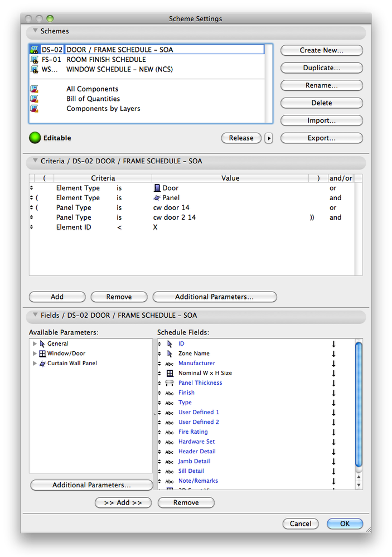Select the ROOM FINISH SCHEDULE scheme row
Screen dimensions: 392x557
[x=147, y=60]
